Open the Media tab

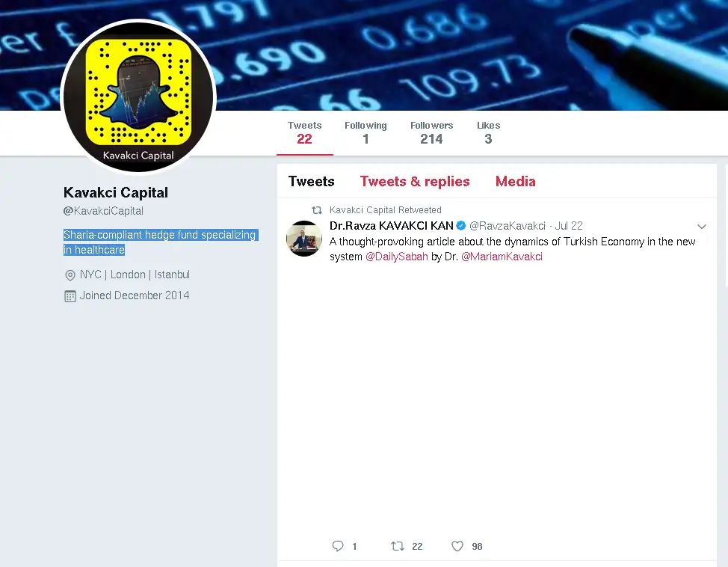click(x=516, y=181)
